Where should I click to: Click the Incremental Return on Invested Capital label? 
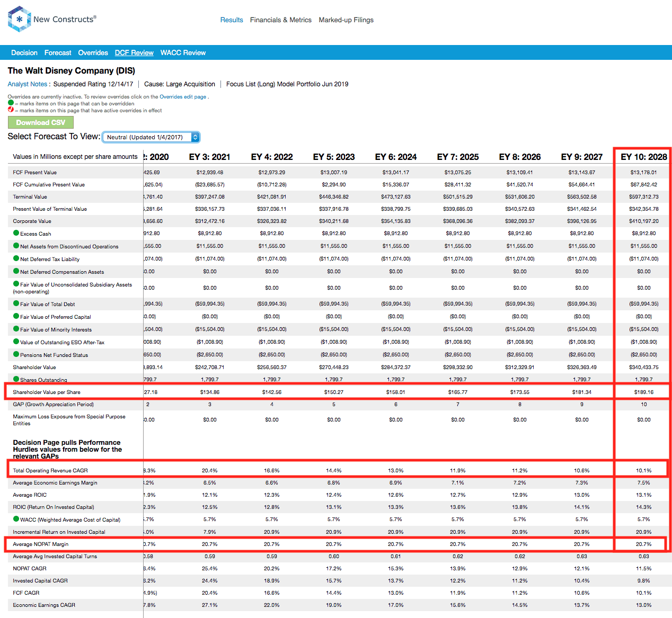(59, 532)
